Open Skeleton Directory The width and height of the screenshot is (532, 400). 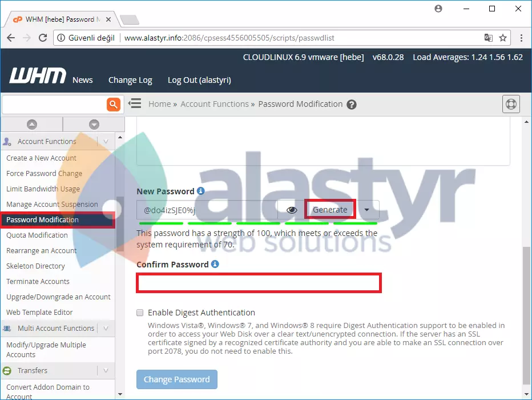pyautogui.click(x=35, y=266)
